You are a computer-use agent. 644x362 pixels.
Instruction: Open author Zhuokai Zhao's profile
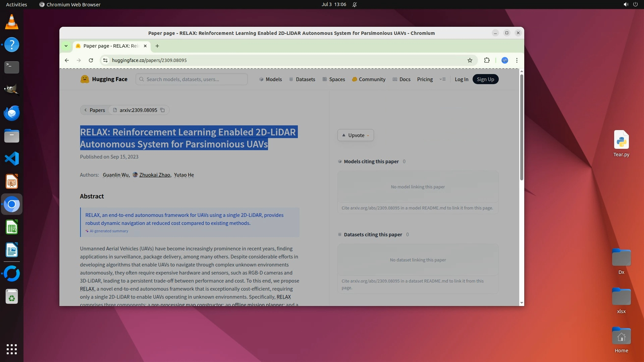(155, 175)
